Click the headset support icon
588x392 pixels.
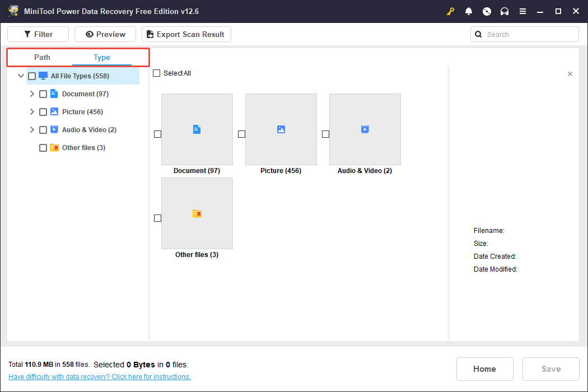[x=505, y=11]
